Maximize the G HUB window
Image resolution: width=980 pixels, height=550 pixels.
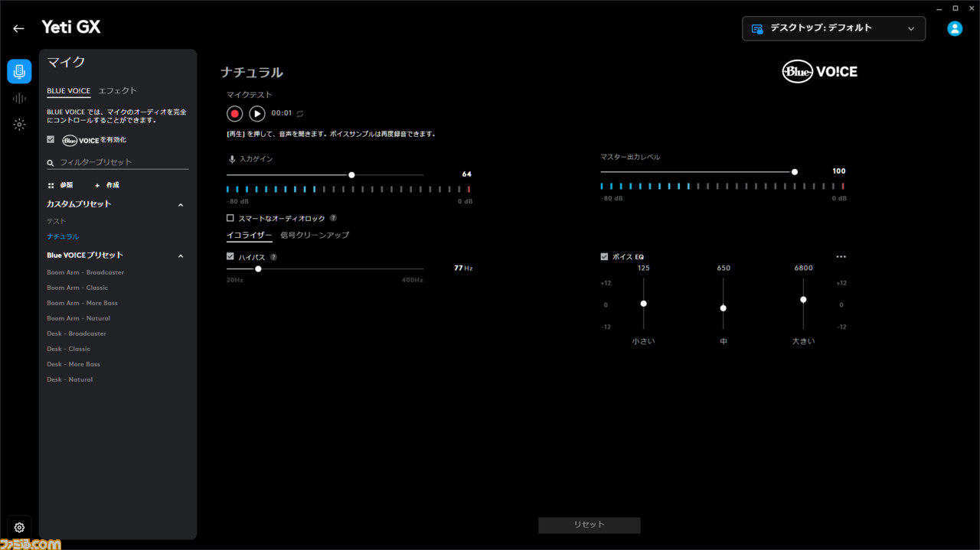(955, 8)
